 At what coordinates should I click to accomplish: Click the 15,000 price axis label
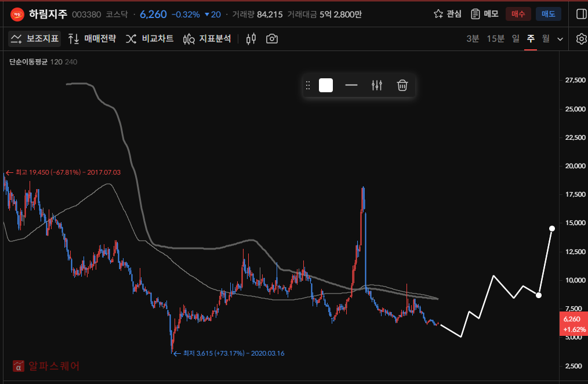click(575, 223)
